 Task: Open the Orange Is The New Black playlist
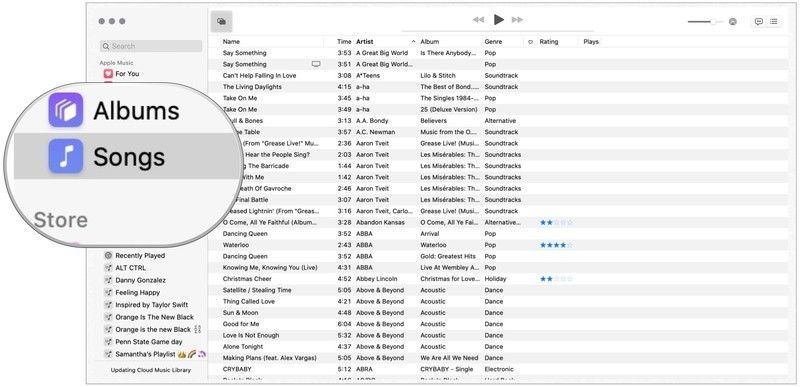tap(155, 317)
